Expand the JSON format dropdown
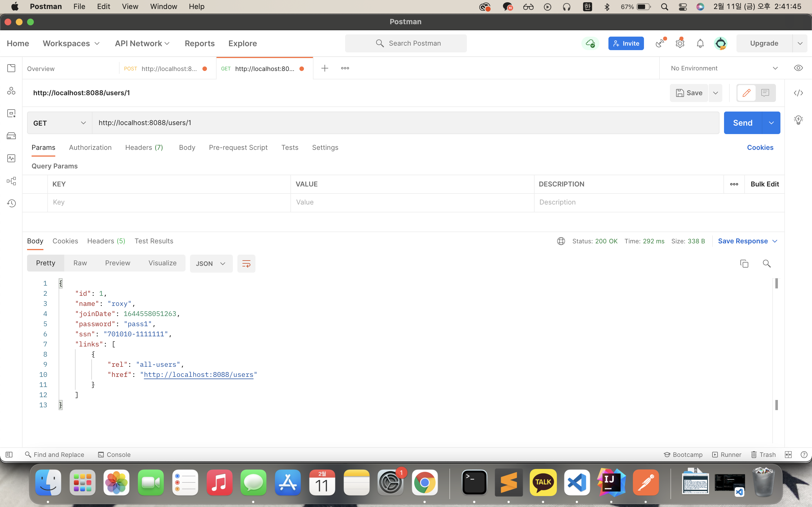Image resolution: width=812 pixels, height=507 pixels. (211, 264)
